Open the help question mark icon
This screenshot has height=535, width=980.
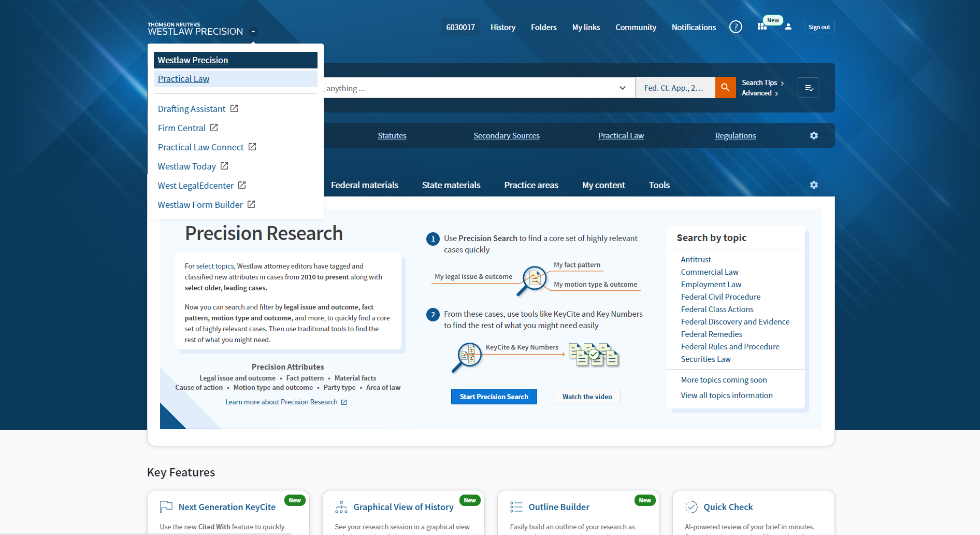[x=736, y=27]
